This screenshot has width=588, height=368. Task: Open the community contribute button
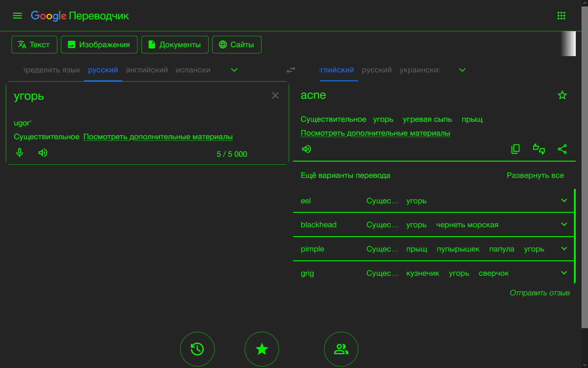(341, 349)
